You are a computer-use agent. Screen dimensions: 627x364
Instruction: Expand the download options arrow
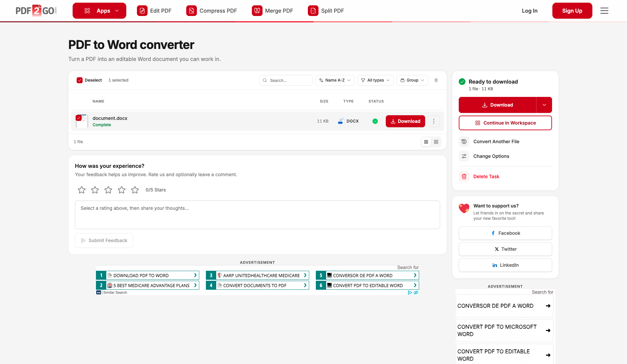tap(544, 105)
